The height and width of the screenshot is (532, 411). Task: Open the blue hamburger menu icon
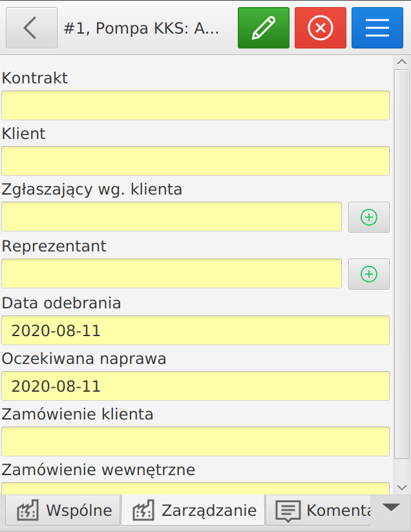click(x=377, y=27)
